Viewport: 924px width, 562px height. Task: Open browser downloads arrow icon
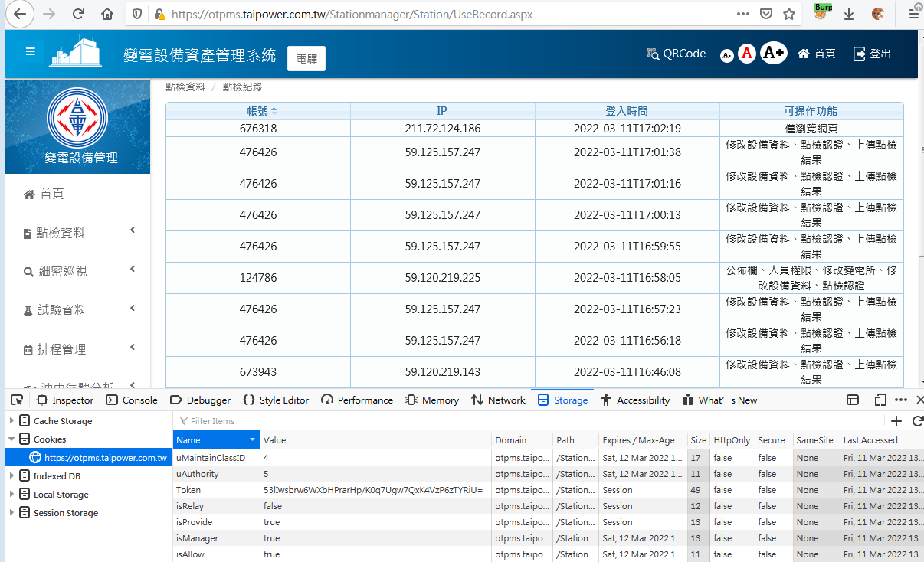tap(849, 14)
